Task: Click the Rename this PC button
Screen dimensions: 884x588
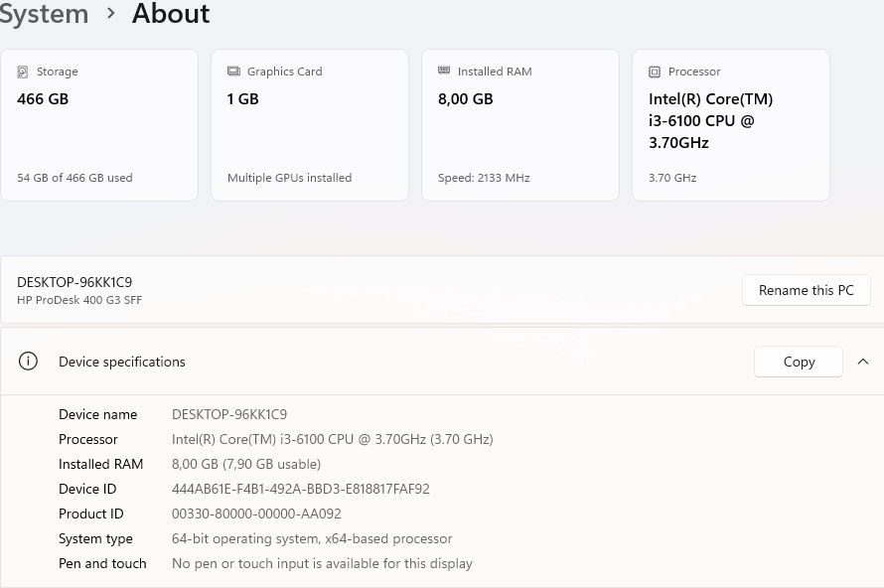Action: [x=806, y=290]
